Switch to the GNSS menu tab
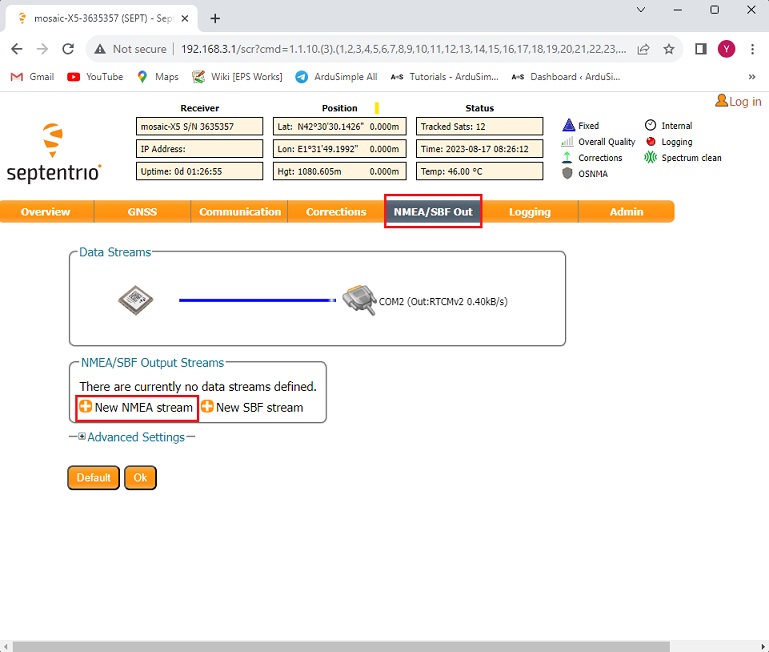Screen dimensions: 769x652 click(142, 212)
